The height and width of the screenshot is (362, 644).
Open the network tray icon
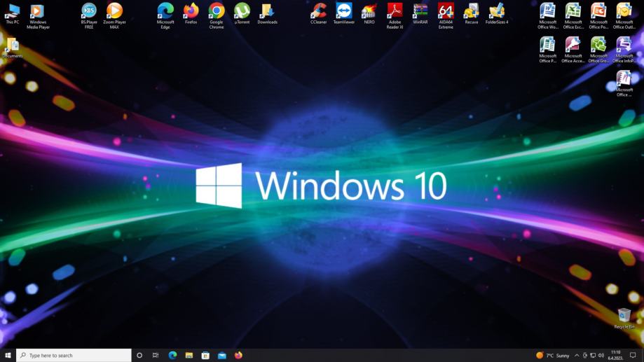[593, 356]
